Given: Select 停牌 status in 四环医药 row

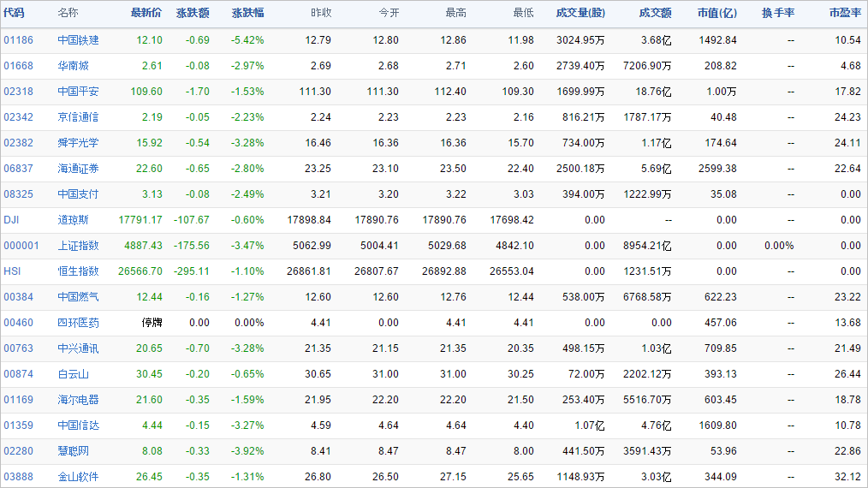Looking at the screenshot, I should (x=152, y=323).
